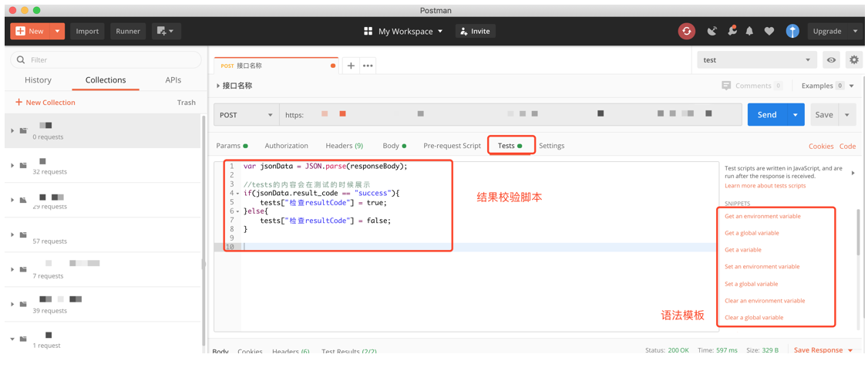Click the environment quick look eye icon
The width and height of the screenshot is (868, 378).
(x=831, y=60)
